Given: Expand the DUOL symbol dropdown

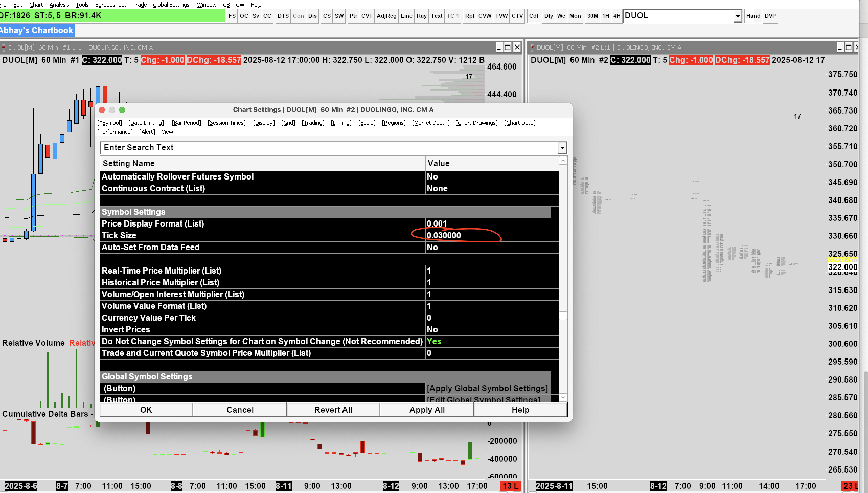Looking at the screenshot, I should [737, 16].
